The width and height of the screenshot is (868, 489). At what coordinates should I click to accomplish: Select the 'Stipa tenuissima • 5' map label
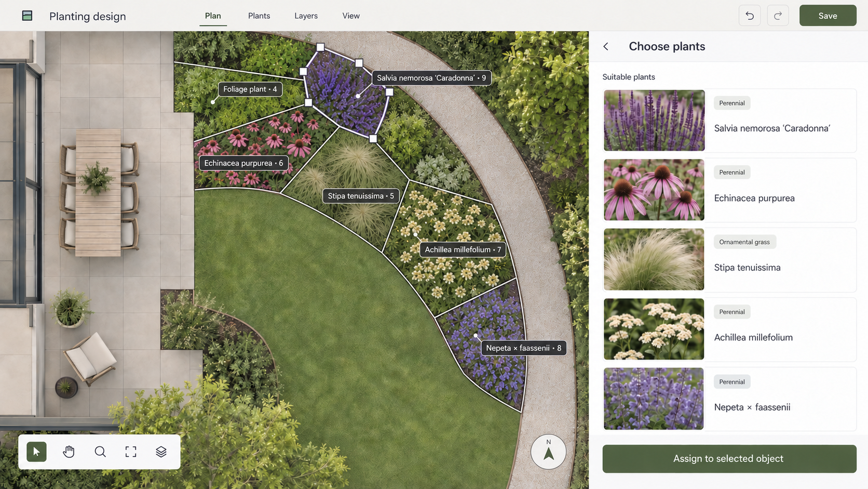point(361,196)
